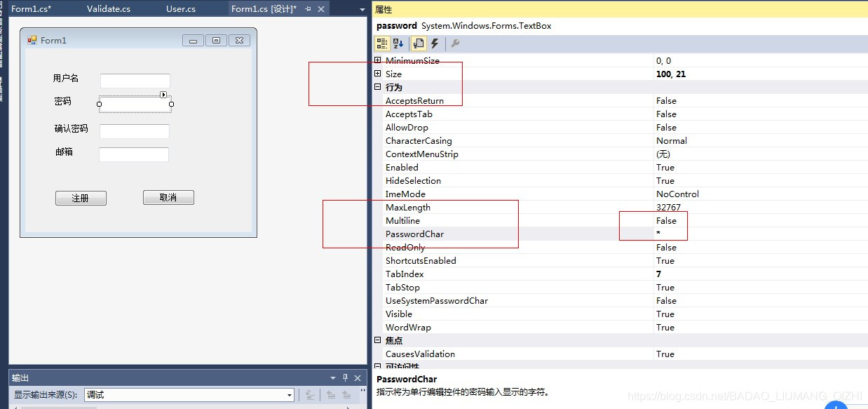Select the AllowDrop property row

click(x=621, y=128)
